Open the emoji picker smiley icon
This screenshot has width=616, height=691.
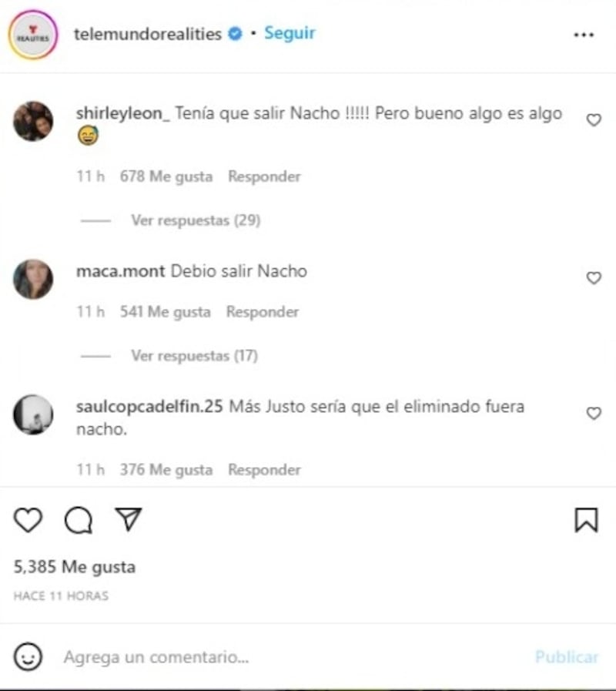28,656
